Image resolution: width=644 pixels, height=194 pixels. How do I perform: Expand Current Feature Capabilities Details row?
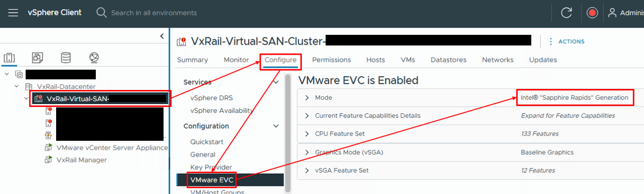(x=307, y=116)
